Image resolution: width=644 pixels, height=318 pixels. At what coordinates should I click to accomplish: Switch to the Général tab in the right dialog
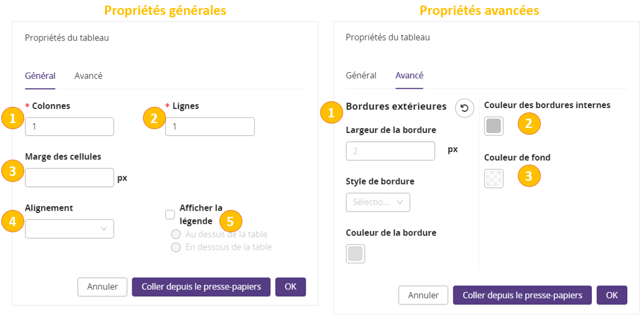[361, 75]
